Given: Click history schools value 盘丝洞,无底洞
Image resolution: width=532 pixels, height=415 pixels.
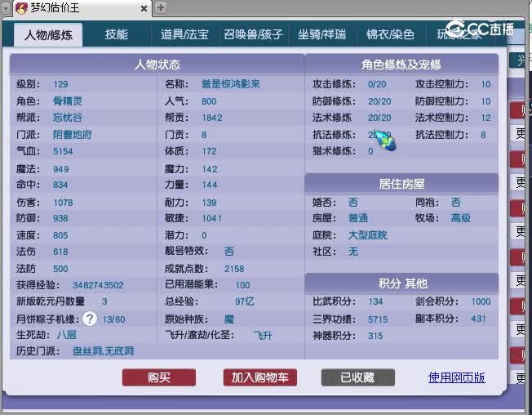Looking at the screenshot, I should [103, 350].
